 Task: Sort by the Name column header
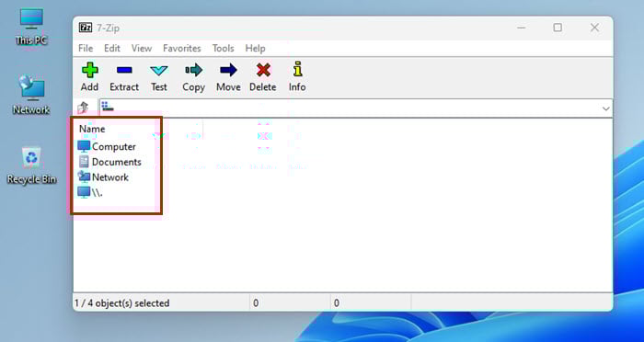(x=92, y=129)
